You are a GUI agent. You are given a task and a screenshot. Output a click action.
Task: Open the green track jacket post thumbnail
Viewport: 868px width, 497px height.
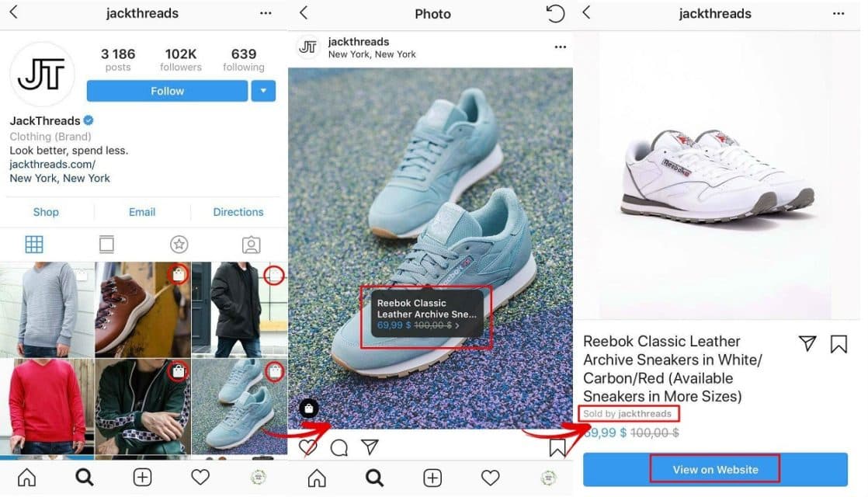(x=143, y=407)
